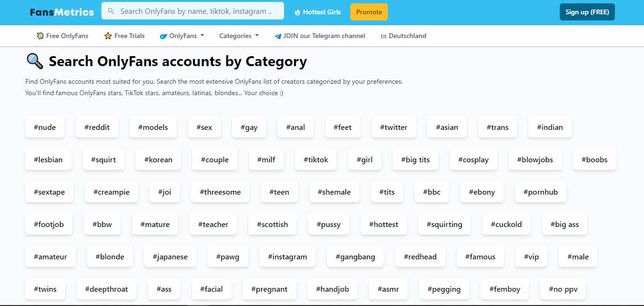The height and width of the screenshot is (306, 644).
Task: Open the #korean category tag
Action: pos(158,159)
